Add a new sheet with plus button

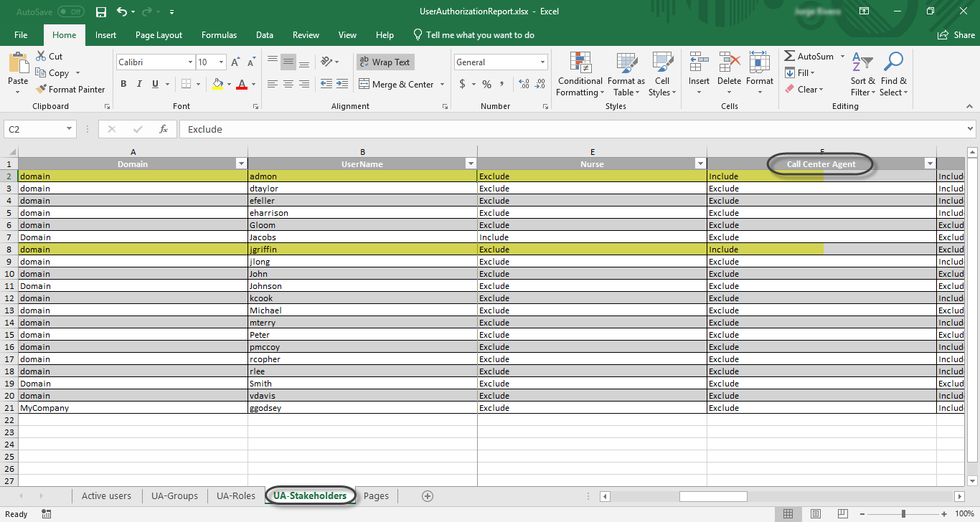428,495
